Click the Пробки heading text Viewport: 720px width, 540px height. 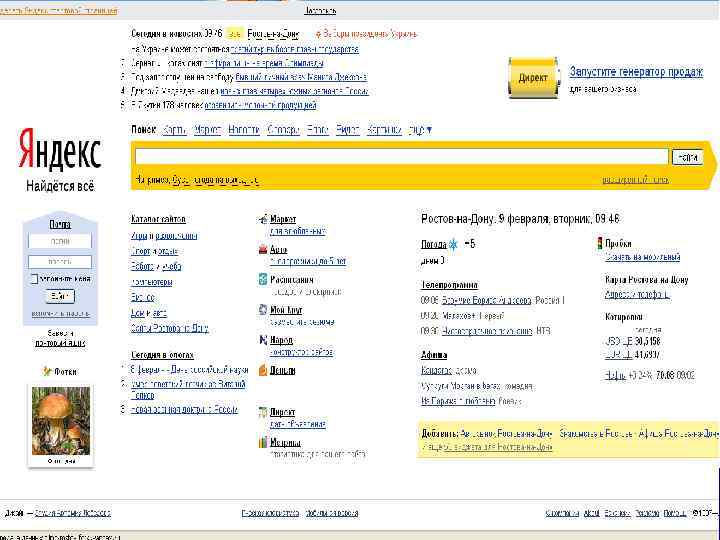click(618, 243)
